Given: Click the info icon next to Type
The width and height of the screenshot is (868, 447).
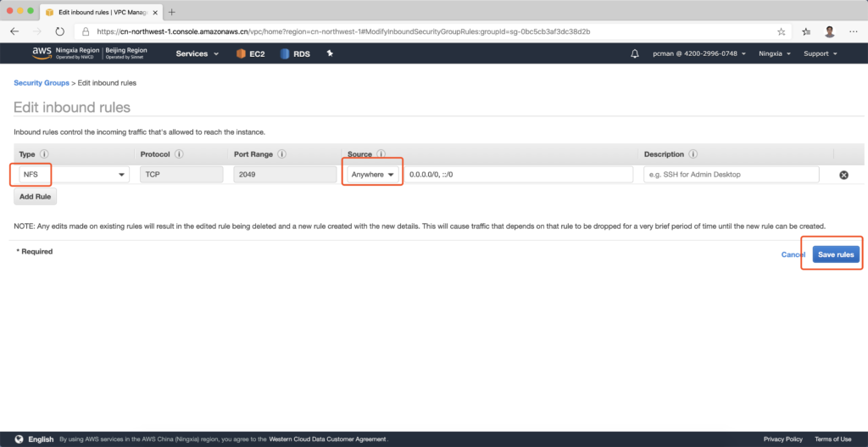Looking at the screenshot, I should click(44, 154).
